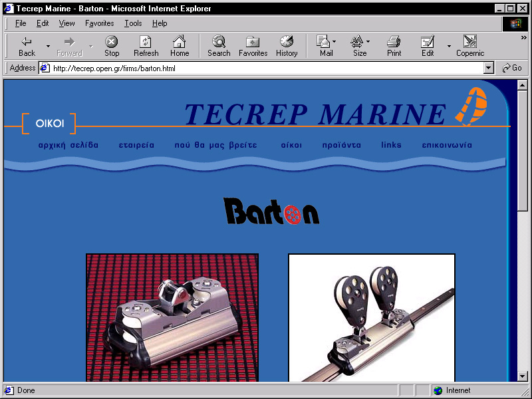Image resolution: width=532 pixels, height=399 pixels.
Task: Click the orange sail logo icon
Action: [x=471, y=106]
